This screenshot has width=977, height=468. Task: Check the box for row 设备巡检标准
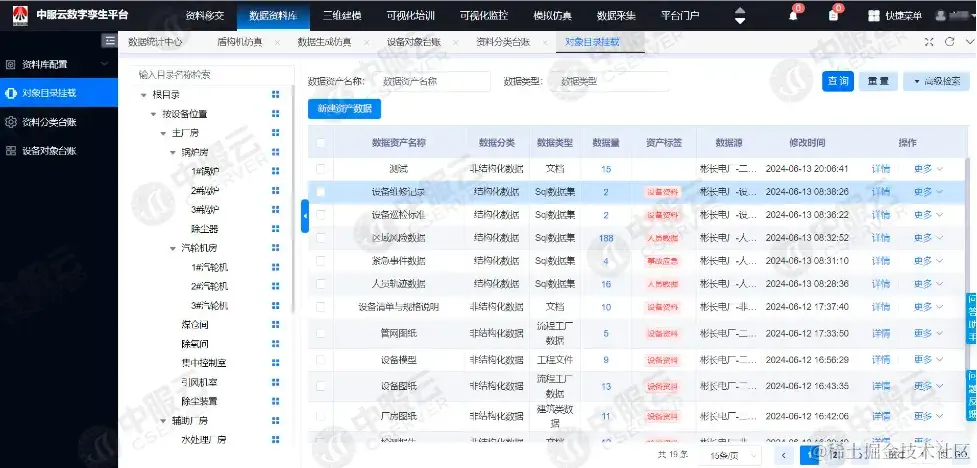(320, 215)
